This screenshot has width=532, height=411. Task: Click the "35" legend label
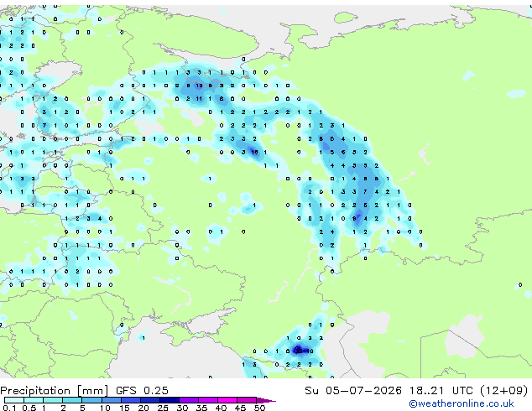[202, 408]
